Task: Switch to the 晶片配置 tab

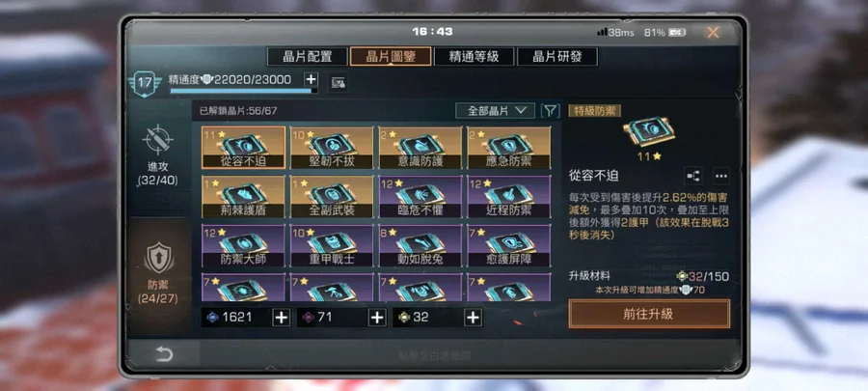Action: 308,57
